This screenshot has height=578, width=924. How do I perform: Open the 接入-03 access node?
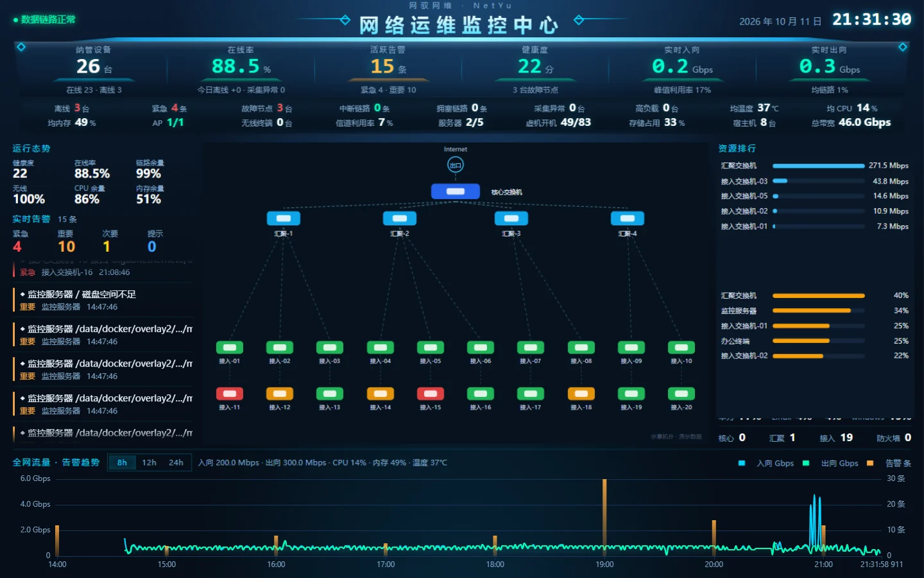click(330, 347)
